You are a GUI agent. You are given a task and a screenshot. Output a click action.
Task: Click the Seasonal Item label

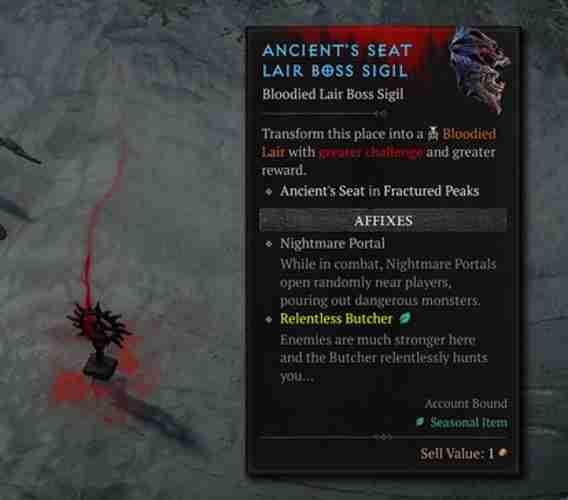pyautogui.click(x=469, y=422)
